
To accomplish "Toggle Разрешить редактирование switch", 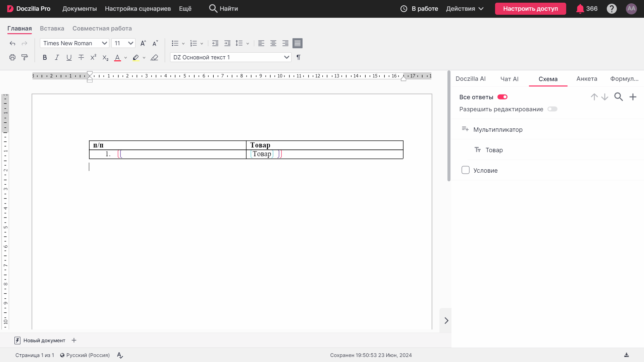I will (x=552, y=109).
